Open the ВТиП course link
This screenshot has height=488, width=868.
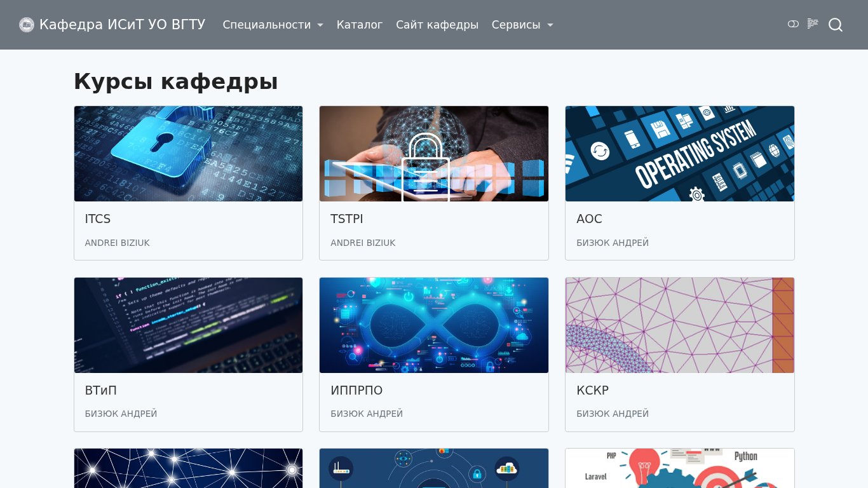click(101, 391)
